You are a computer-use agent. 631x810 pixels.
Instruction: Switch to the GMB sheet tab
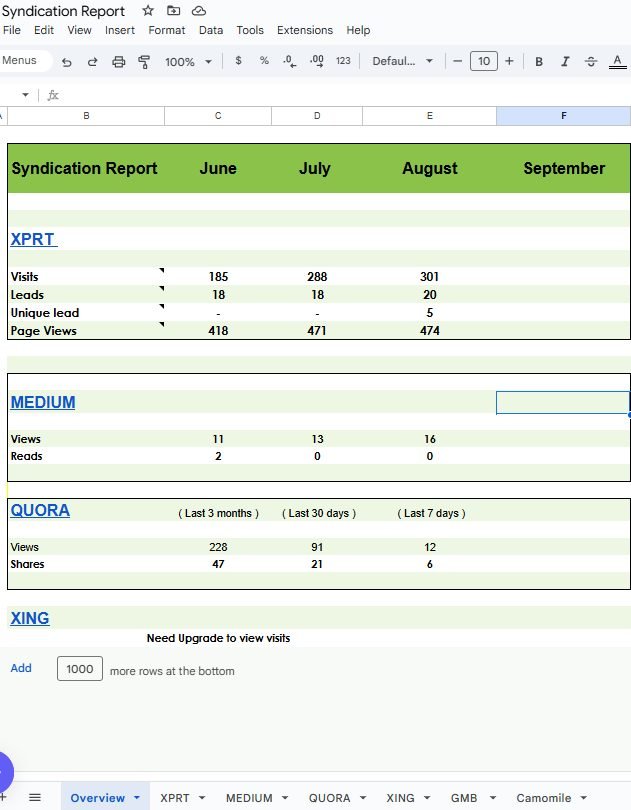[464, 798]
